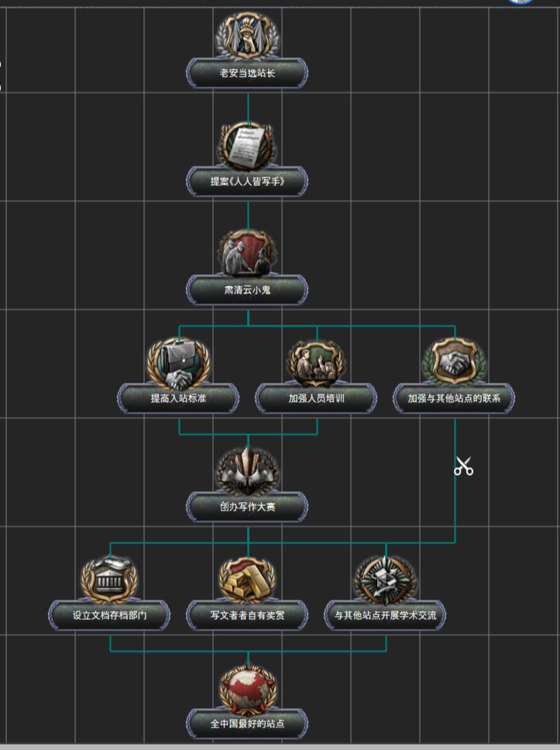Select the briefcase handshake icon for 提高入站标准

coord(179,362)
